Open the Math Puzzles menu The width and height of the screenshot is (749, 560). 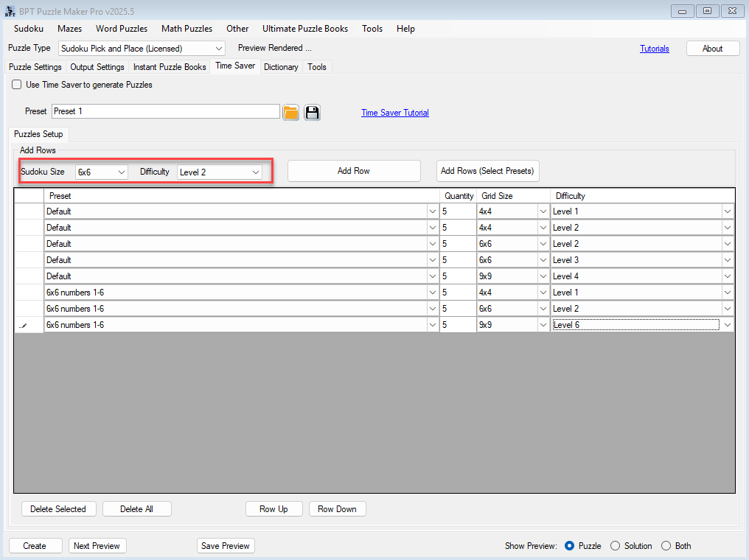tap(187, 29)
